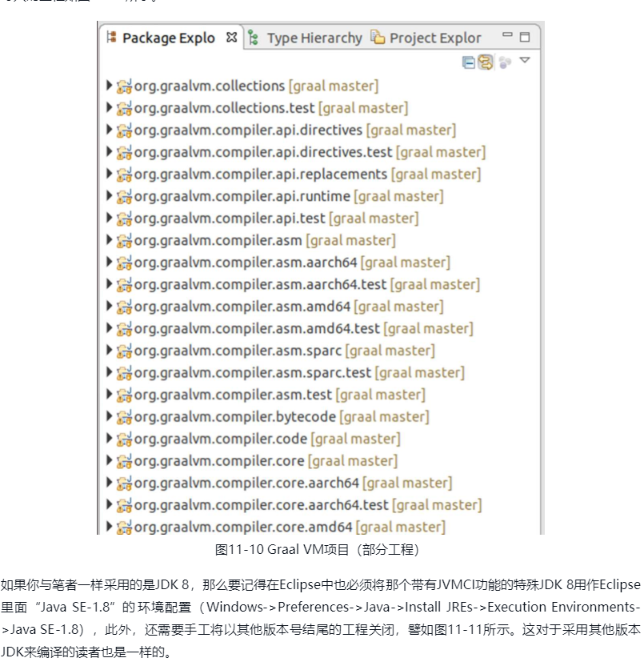Select org.graalvm.compiler.core tree row

tap(251, 460)
